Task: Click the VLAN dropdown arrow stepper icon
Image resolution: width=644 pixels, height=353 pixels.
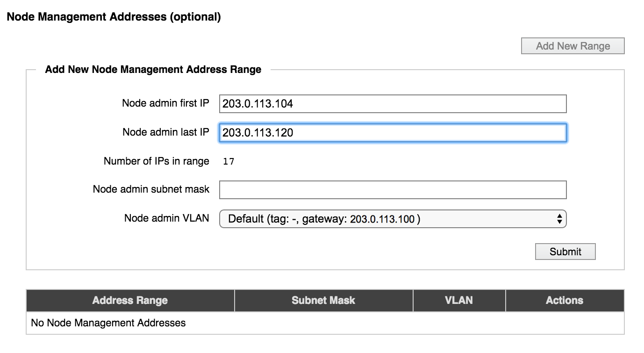Action: [x=559, y=218]
